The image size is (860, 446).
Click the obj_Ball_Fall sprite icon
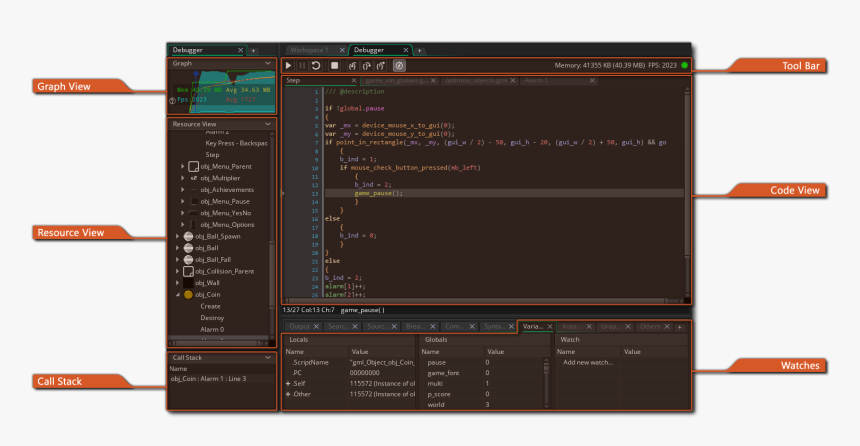coord(189,259)
